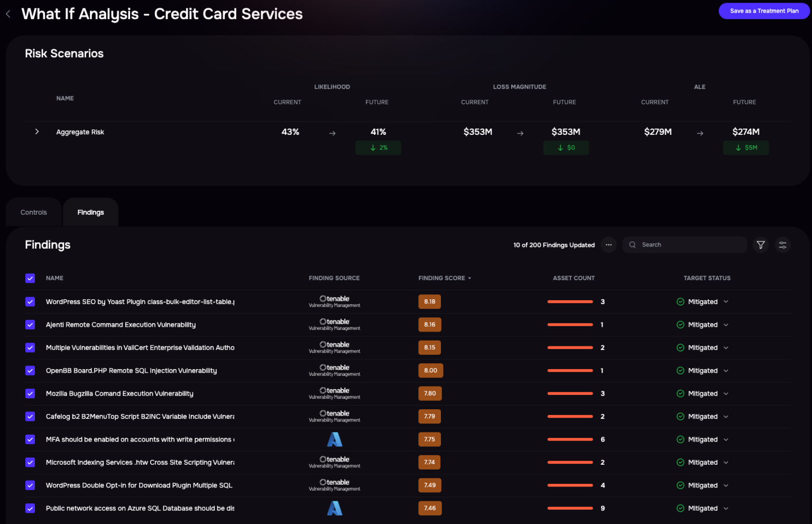Click asset count bar for Multiple Vulnerabilities in ValiCert
This screenshot has height=524, width=812.
[x=570, y=348]
